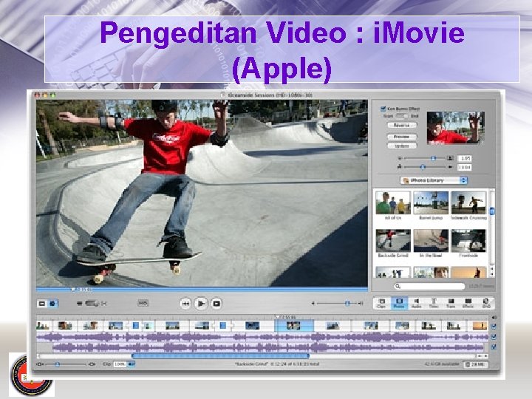
Task: Open the Trans transitions pane
Action: (451, 303)
